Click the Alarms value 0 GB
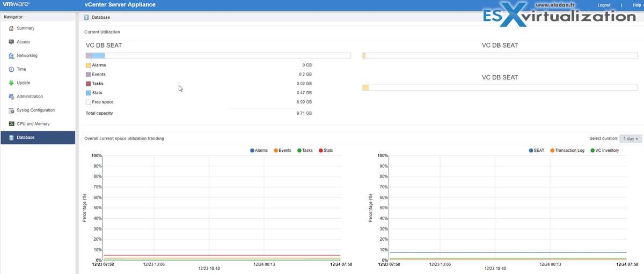Image resolution: width=644 pixels, height=274 pixels. pyautogui.click(x=307, y=65)
